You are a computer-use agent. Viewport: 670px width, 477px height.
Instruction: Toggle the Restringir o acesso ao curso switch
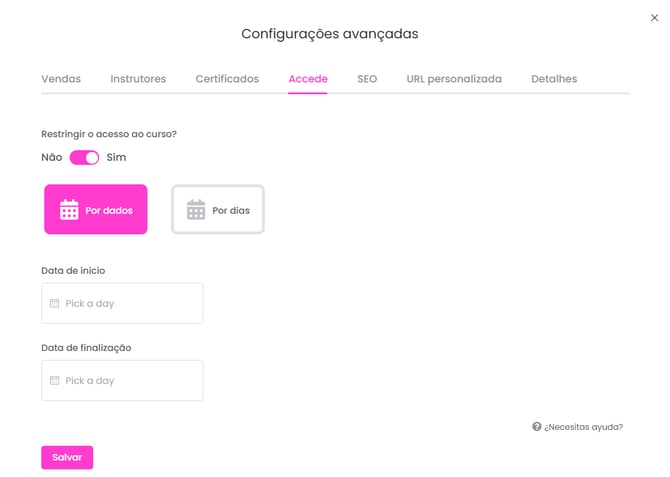[x=84, y=158]
